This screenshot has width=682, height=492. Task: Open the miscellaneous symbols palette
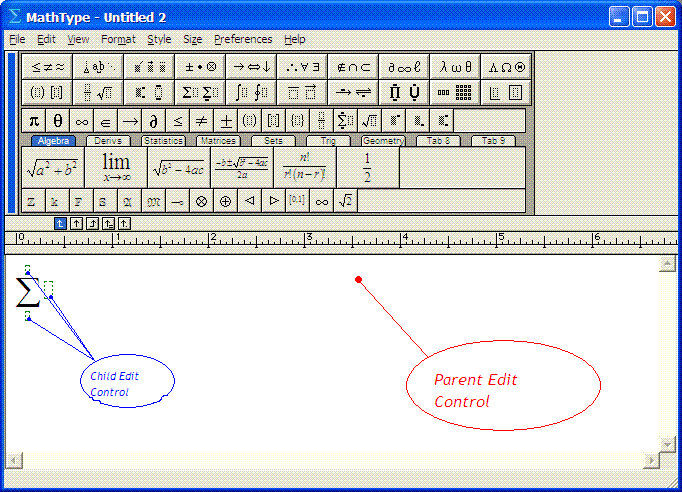point(404,67)
